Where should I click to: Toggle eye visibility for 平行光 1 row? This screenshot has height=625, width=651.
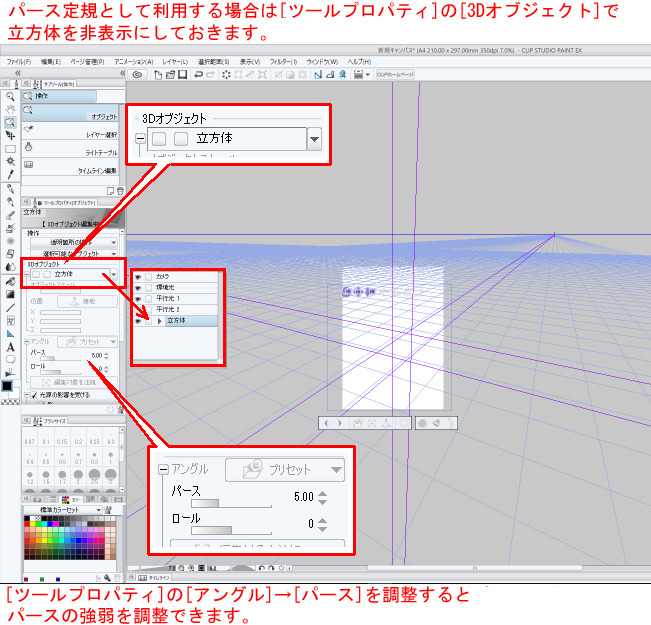coord(138,299)
